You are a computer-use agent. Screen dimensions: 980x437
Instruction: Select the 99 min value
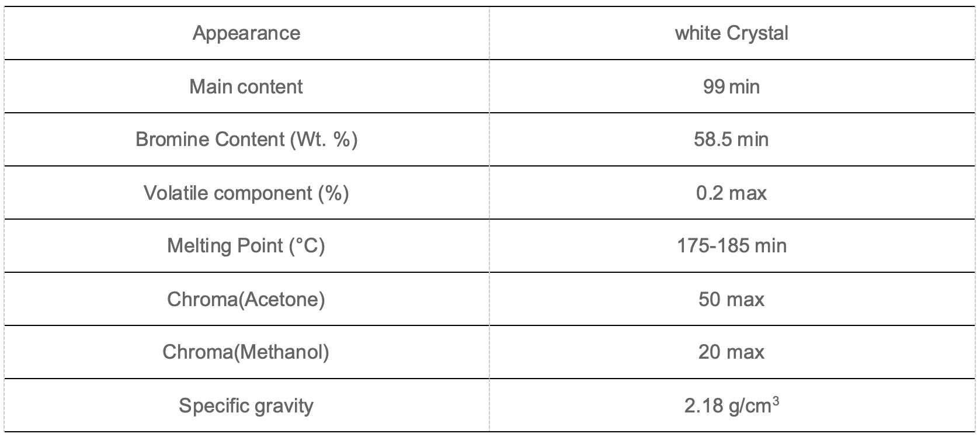coord(731,86)
